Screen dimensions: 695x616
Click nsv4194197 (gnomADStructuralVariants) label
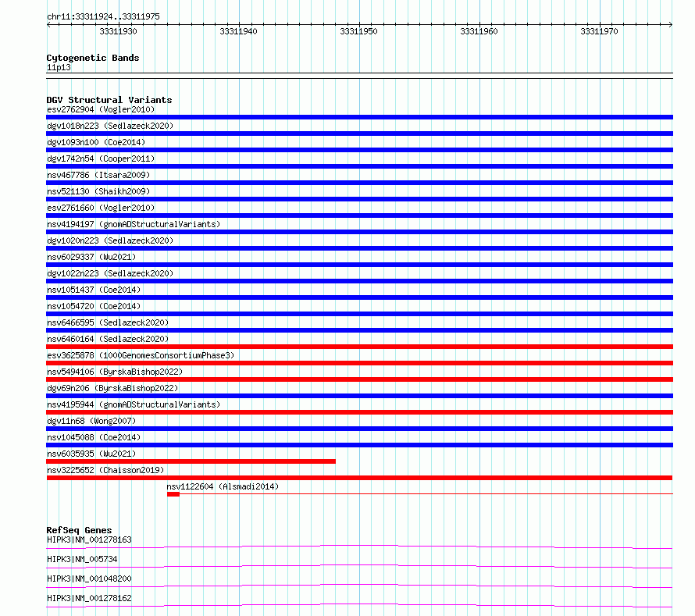(x=134, y=224)
